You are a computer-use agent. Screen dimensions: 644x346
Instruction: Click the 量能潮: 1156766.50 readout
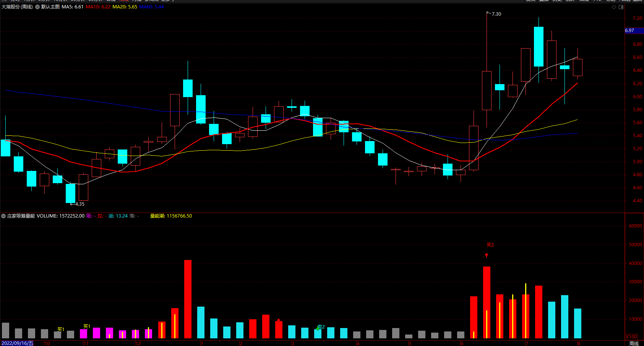tap(171, 216)
